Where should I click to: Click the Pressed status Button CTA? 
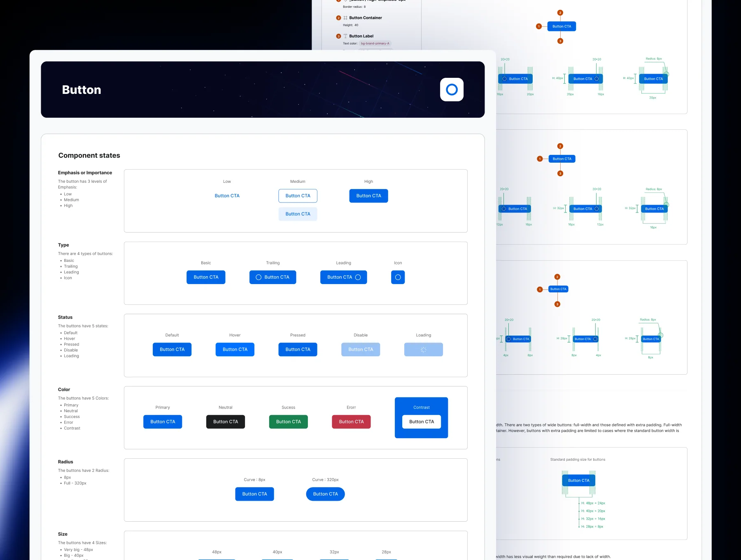point(298,349)
